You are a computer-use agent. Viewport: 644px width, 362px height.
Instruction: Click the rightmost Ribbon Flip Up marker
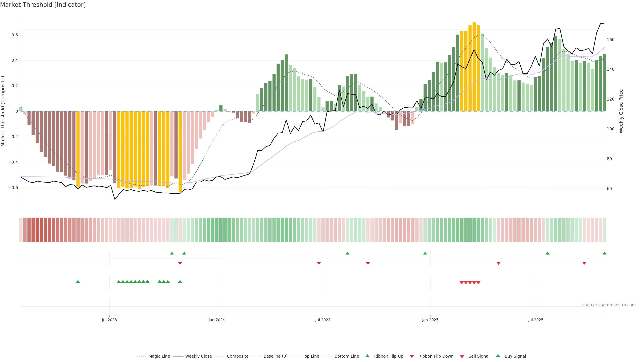604,253
